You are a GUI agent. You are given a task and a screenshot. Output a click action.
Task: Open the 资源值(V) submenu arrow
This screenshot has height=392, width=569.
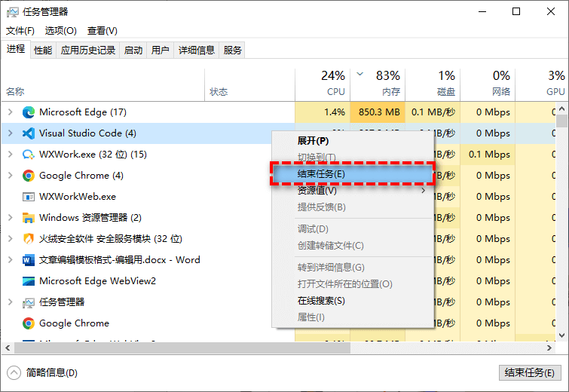pyautogui.click(x=423, y=190)
